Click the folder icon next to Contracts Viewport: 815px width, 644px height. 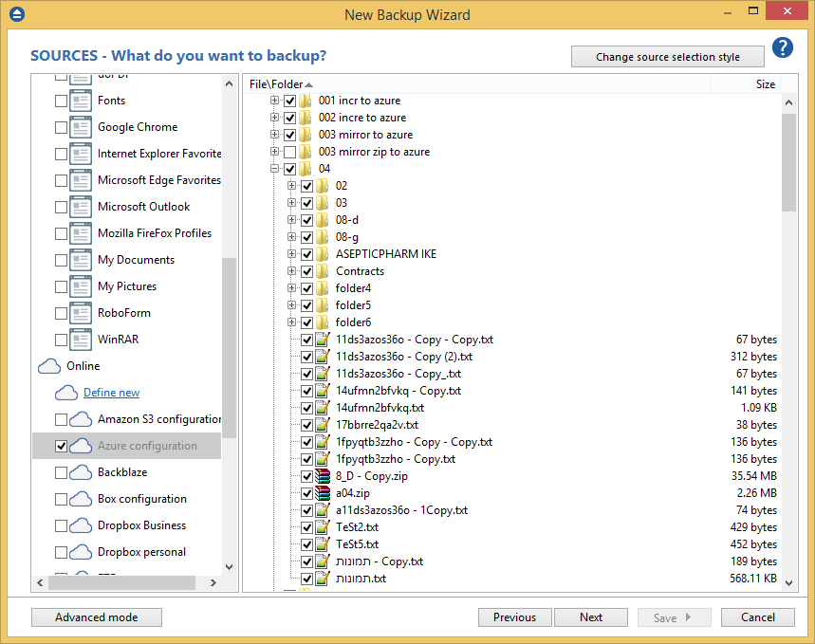click(x=323, y=270)
